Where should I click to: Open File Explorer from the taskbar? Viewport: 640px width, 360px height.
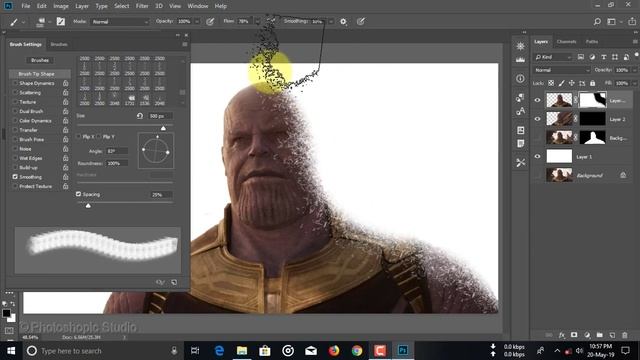(x=242, y=351)
